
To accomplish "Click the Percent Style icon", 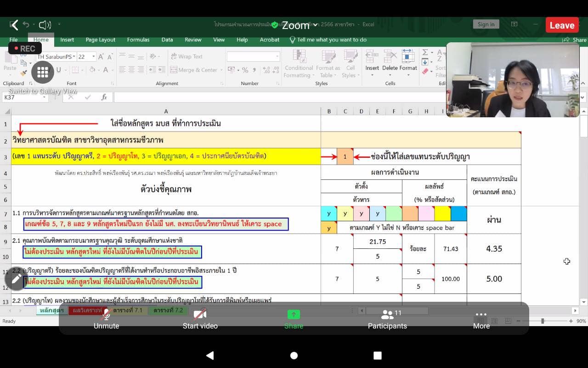I will click(245, 70).
